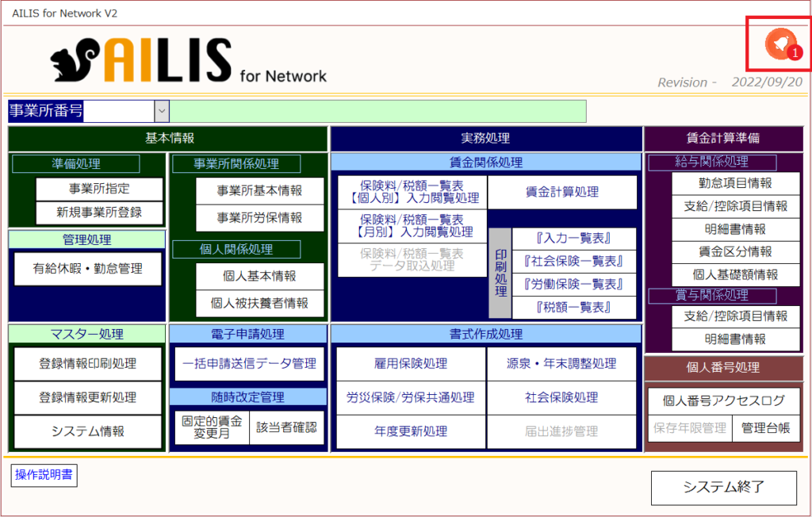
Task: Open 源泉・年末調整処理
Action: click(x=562, y=364)
